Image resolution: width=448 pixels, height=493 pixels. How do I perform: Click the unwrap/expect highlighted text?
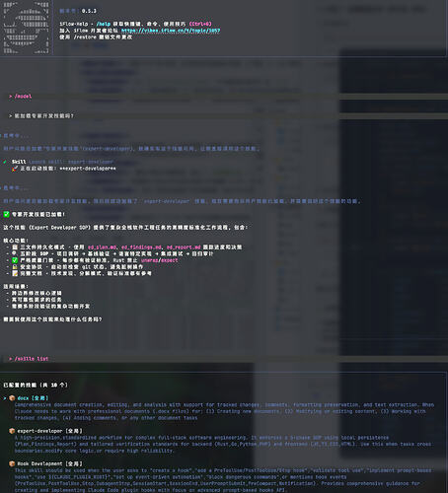[x=159, y=260]
